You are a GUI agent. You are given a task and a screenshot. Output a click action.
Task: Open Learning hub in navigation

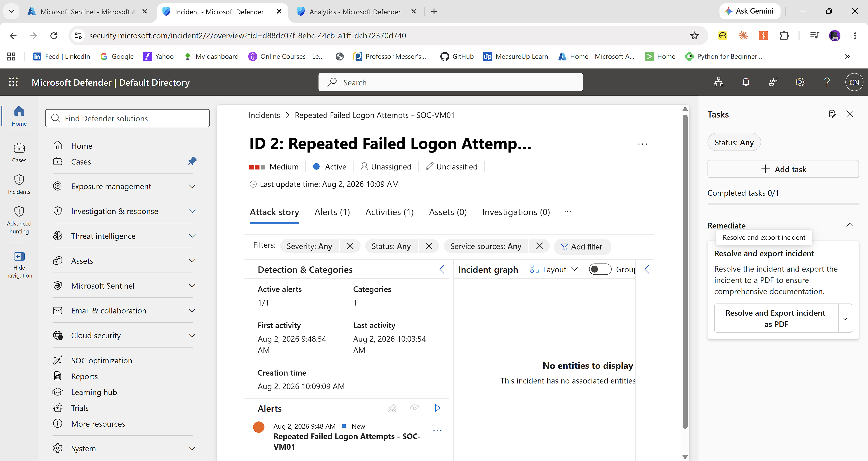tap(94, 392)
